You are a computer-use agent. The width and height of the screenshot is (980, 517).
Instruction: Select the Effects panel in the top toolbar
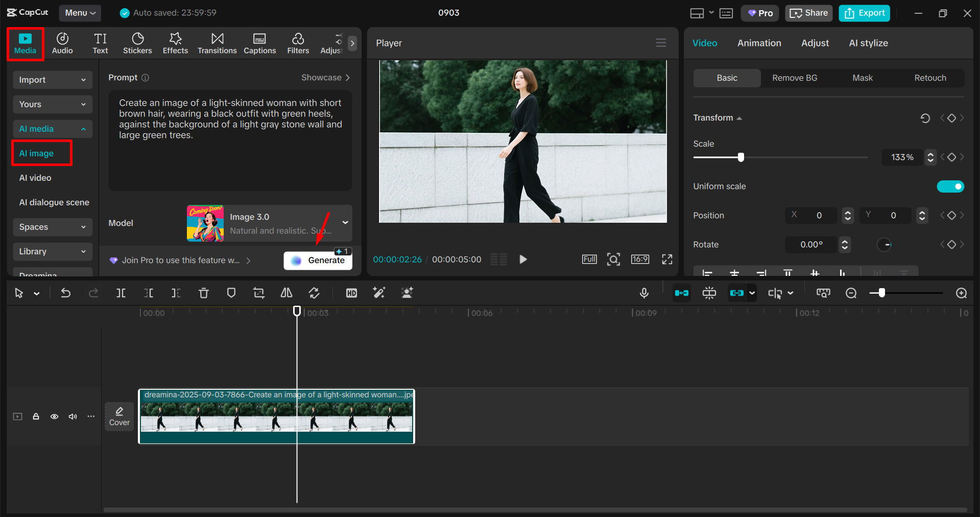tap(175, 43)
